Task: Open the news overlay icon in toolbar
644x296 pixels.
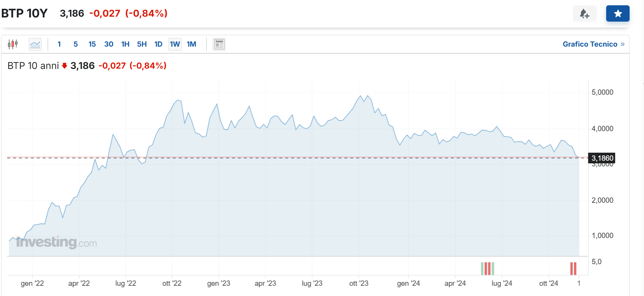Action: click(219, 44)
